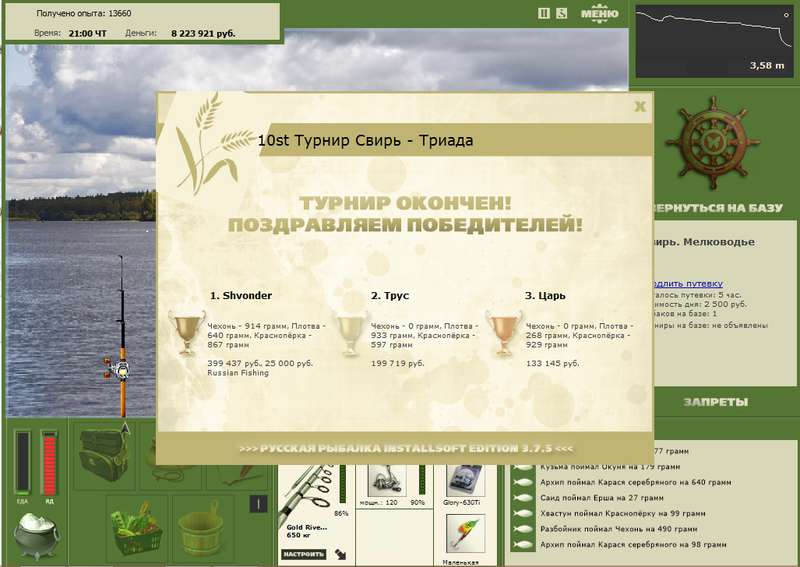
Task: Click prize text 133 145 руб.
Action: [x=553, y=363]
